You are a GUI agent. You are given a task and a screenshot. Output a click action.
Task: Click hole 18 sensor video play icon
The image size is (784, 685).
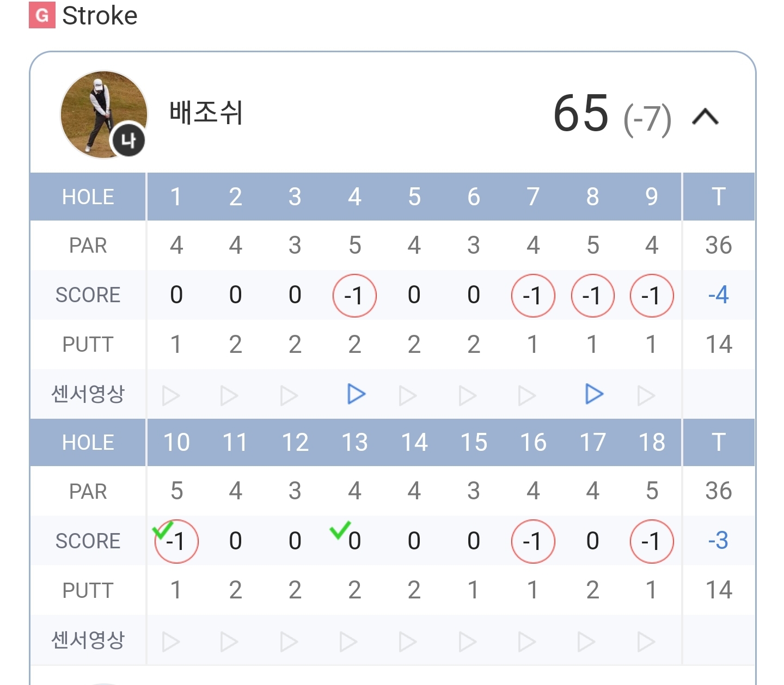click(646, 642)
